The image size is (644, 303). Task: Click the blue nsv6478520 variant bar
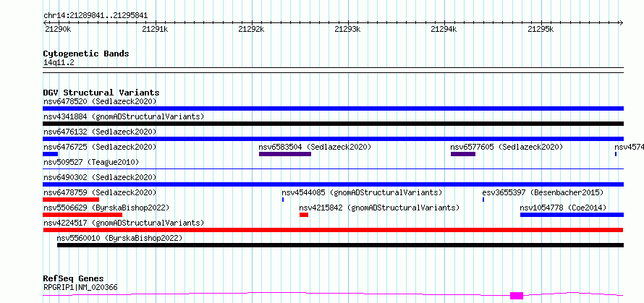tap(333, 108)
